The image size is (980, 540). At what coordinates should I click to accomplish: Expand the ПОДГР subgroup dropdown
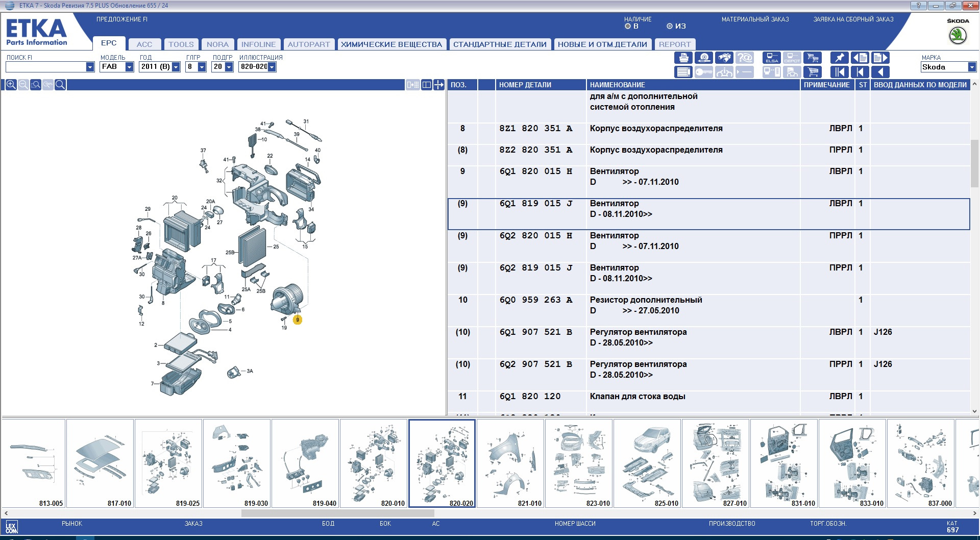click(x=229, y=67)
